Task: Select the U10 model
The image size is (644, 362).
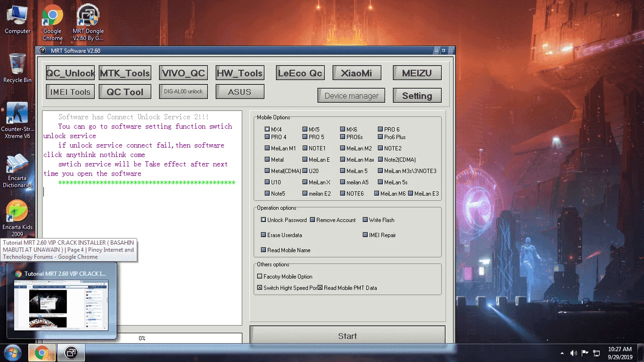Action: (267, 182)
